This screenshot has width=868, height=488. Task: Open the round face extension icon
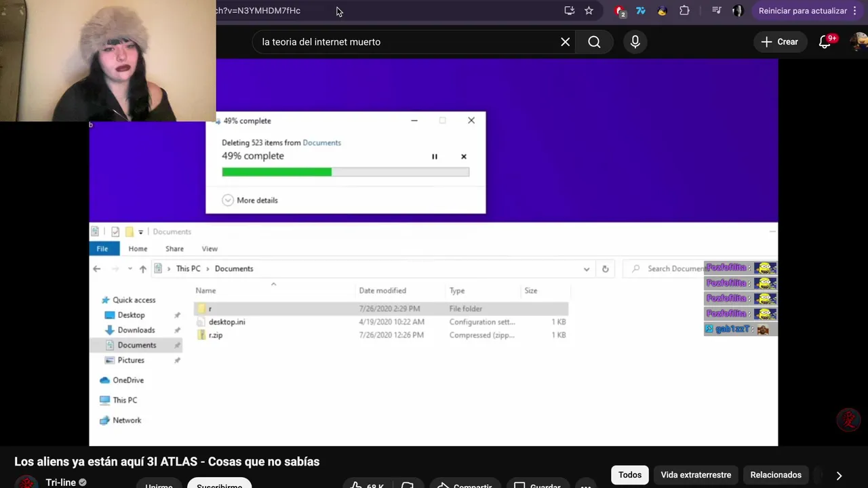662,11
